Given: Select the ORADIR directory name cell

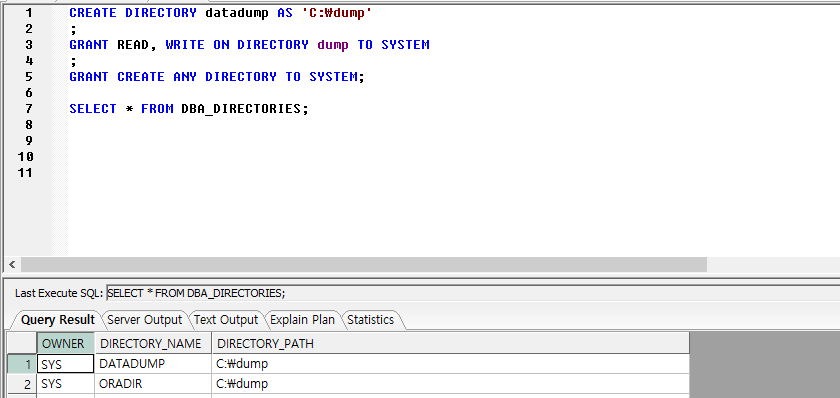Looking at the screenshot, I should (153, 384).
